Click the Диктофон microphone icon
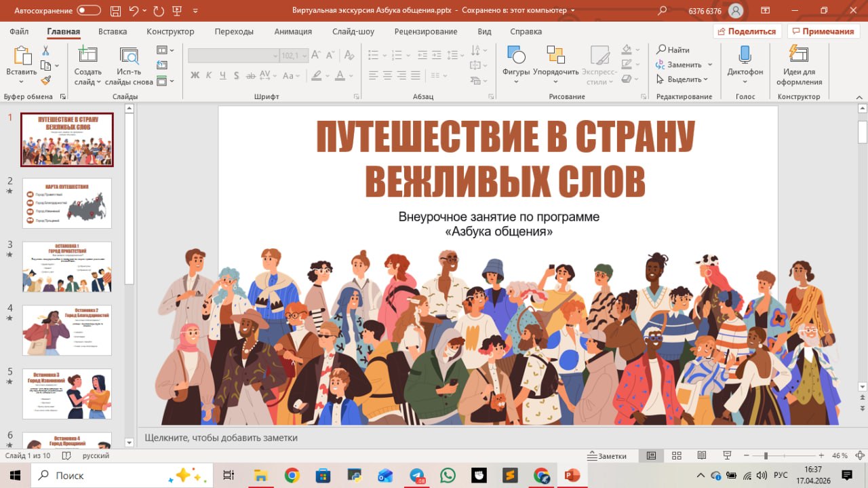The width and height of the screenshot is (868, 488). (745, 56)
